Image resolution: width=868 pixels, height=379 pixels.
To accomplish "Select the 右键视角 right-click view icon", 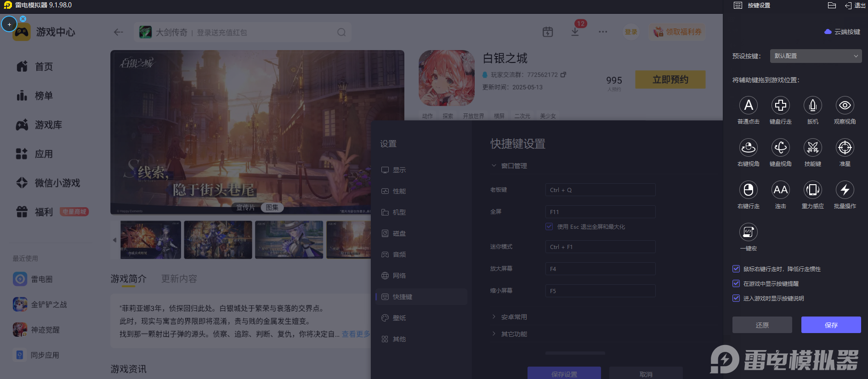I will click(x=749, y=147).
